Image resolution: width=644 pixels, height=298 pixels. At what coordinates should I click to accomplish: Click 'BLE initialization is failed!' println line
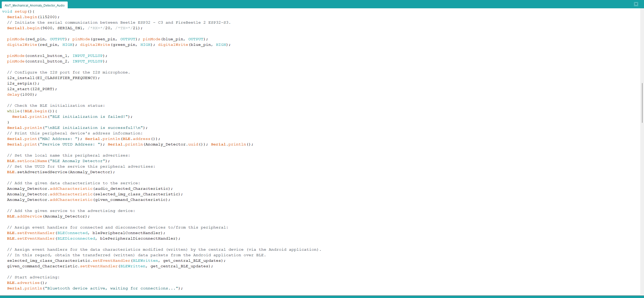(72, 117)
